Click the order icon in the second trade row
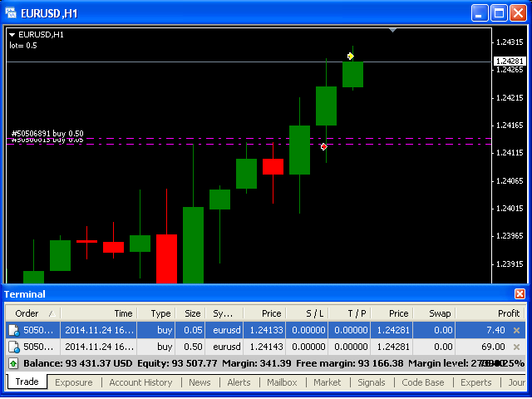The width and height of the screenshot is (532, 399). (x=13, y=347)
